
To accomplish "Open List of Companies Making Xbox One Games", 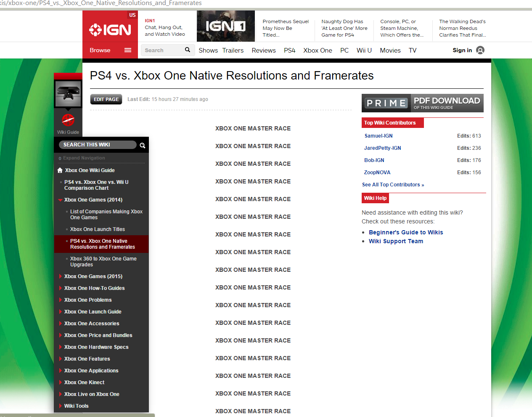I will [x=106, y=215].
